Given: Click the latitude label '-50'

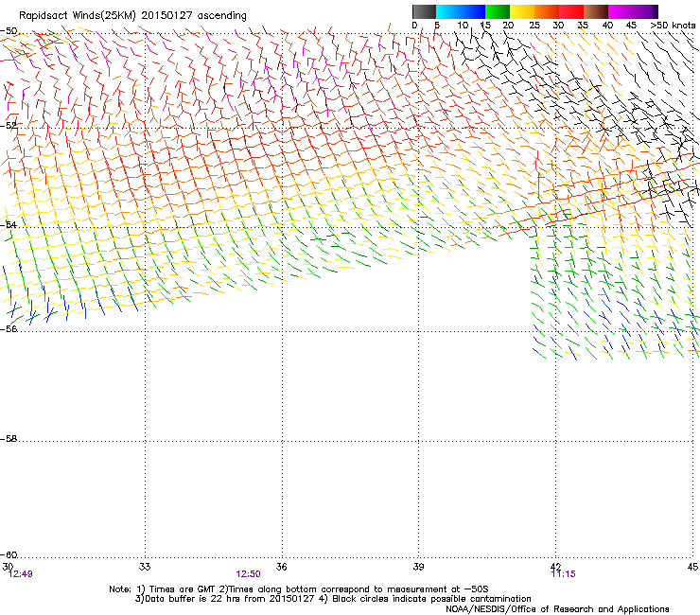Looking at the screenshot, I should click(x=9, y=31).
